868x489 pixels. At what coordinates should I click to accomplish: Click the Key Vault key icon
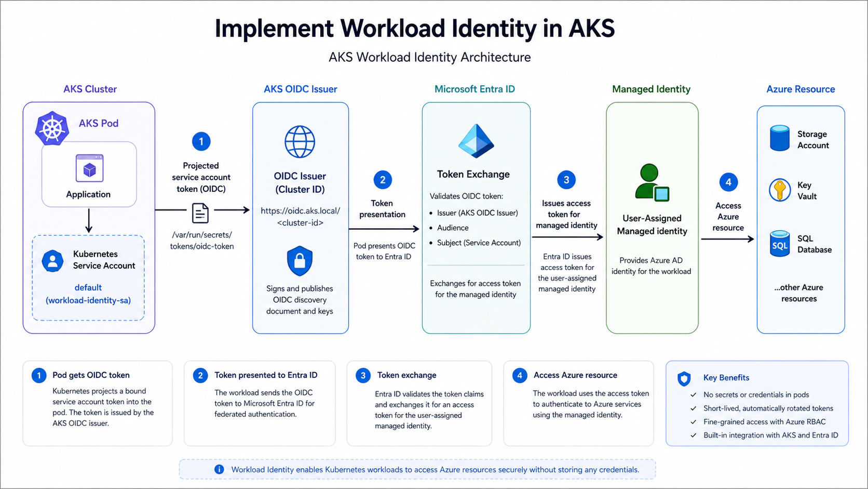(x=780, y=190)
